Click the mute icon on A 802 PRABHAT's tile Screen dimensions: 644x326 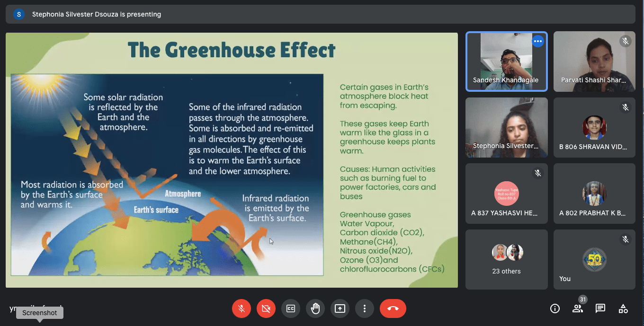tap(626, 173)
